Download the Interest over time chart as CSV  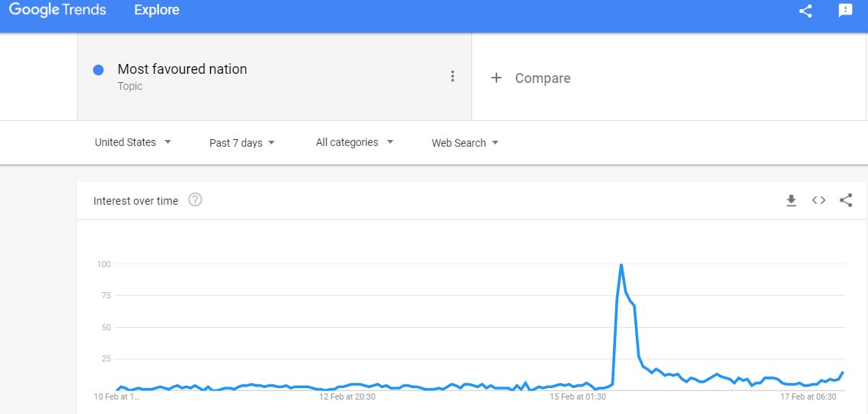point(791,200)
